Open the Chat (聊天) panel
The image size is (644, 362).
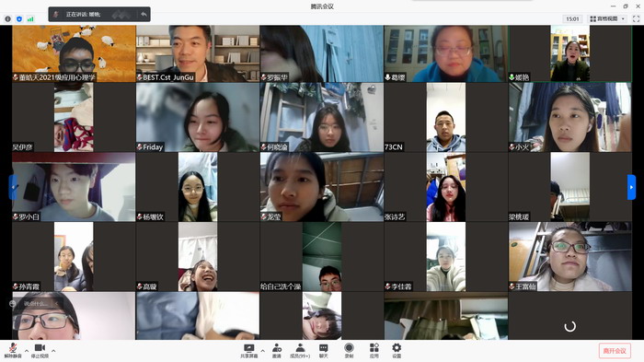tap(324, 351)
